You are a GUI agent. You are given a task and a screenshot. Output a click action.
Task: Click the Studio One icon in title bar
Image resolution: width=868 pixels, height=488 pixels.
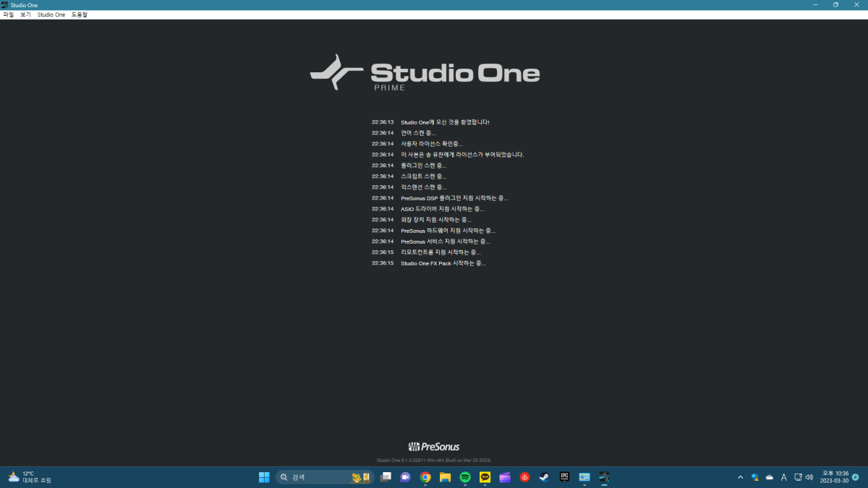(5, 5)
